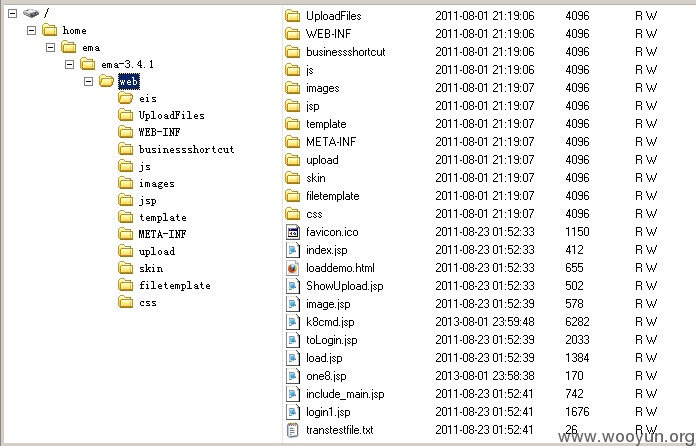The image size is (696, 446).
Task: Click index.jsp file icon in list
Action: [293, 250]
